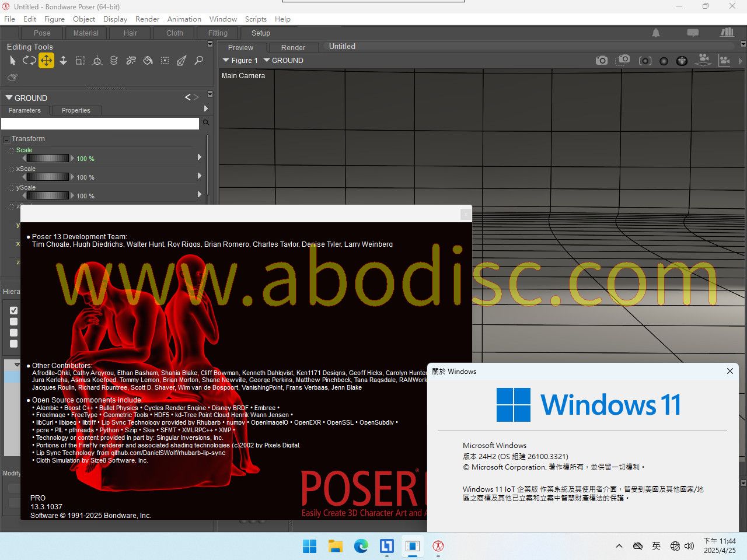Select the highlighted Translate/Pull tool
Screen dimensions: 747x560
click(46, 60)
